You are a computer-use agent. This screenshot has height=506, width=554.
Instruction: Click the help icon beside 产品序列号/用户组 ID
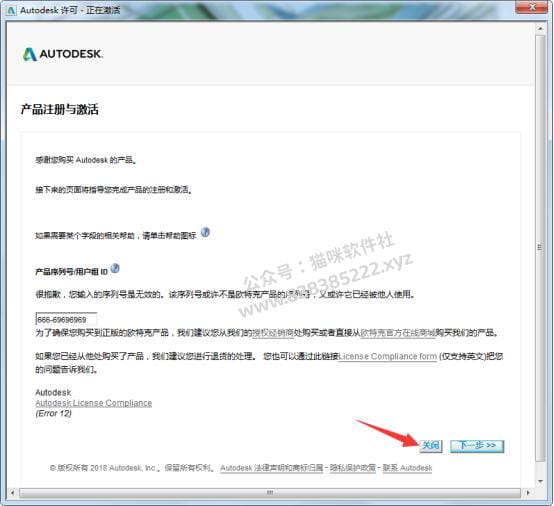click(115, 268)
